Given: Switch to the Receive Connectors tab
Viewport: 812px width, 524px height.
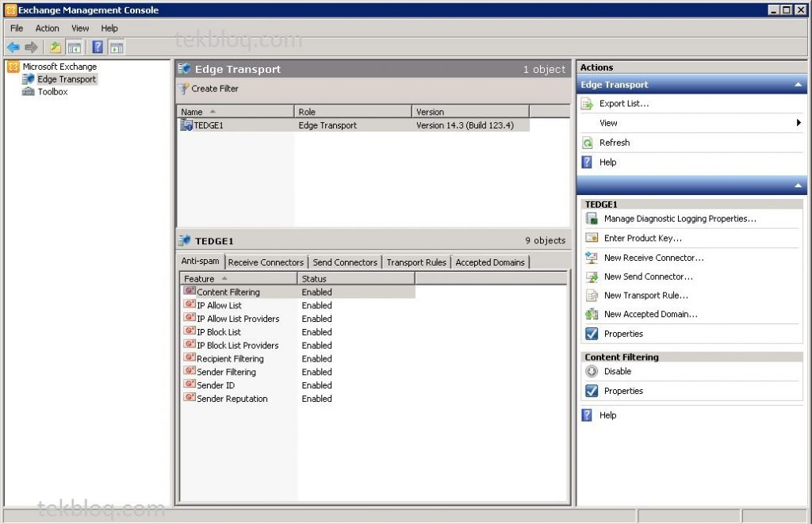Looking at the screenshot, I should point(266,262).
